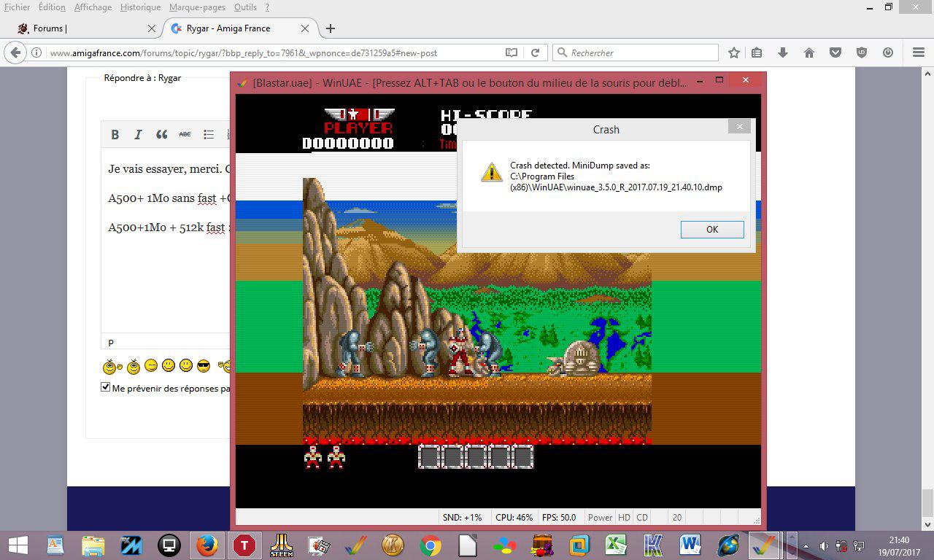Screen dimensions: 934x560
Task: Click the HD indicator in WinUAE status bar
Action: click(624, 517)
